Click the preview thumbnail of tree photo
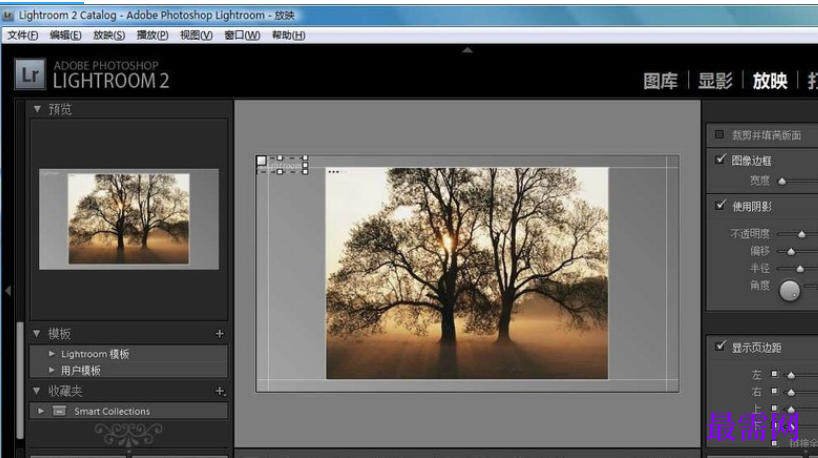Viewport: 818px width, 458px height. (129, 219)
